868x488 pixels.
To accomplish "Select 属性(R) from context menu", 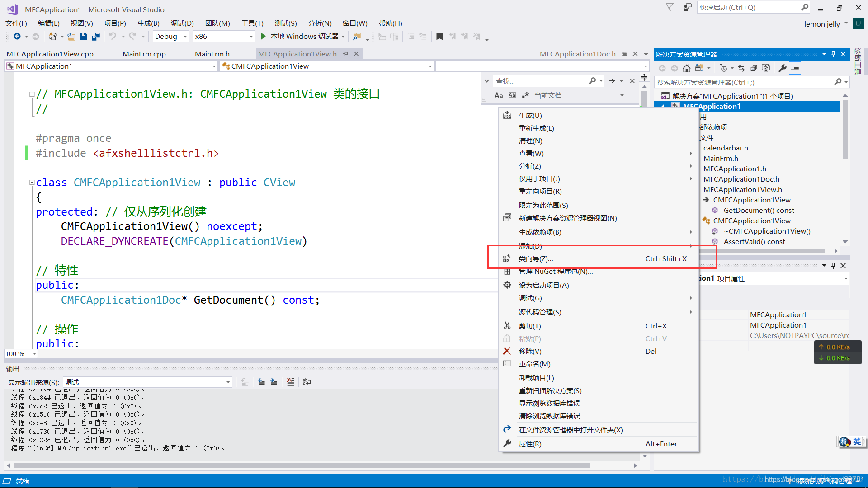I will click(599, 444).
